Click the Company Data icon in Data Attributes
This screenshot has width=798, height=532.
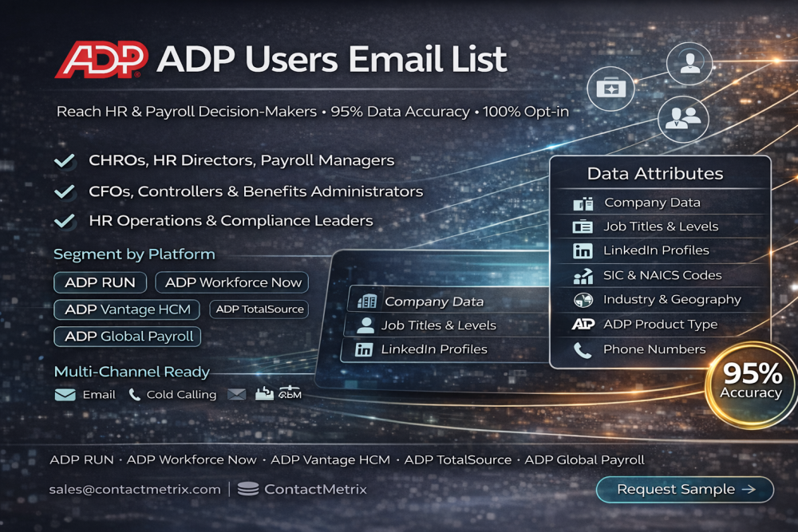pyautogui.click(x=583, y=203)
